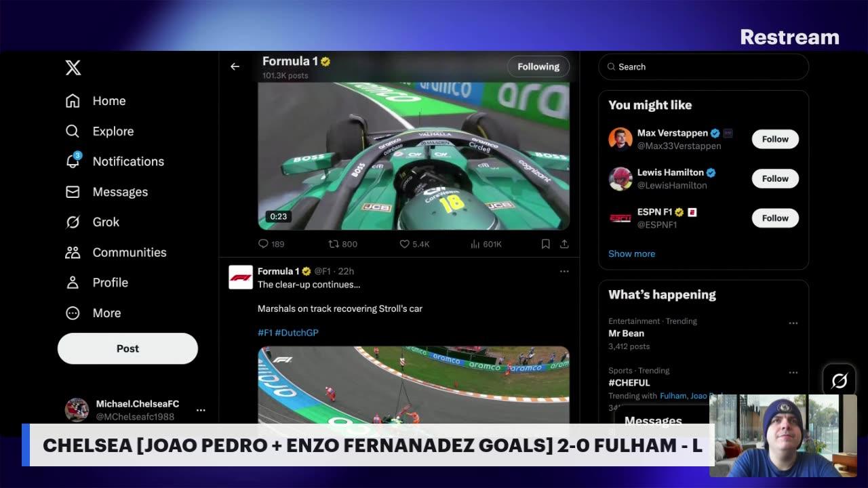Click Lewis Hamilton avatar
This screenshot has width=868, height=488.
pos(620,178)
